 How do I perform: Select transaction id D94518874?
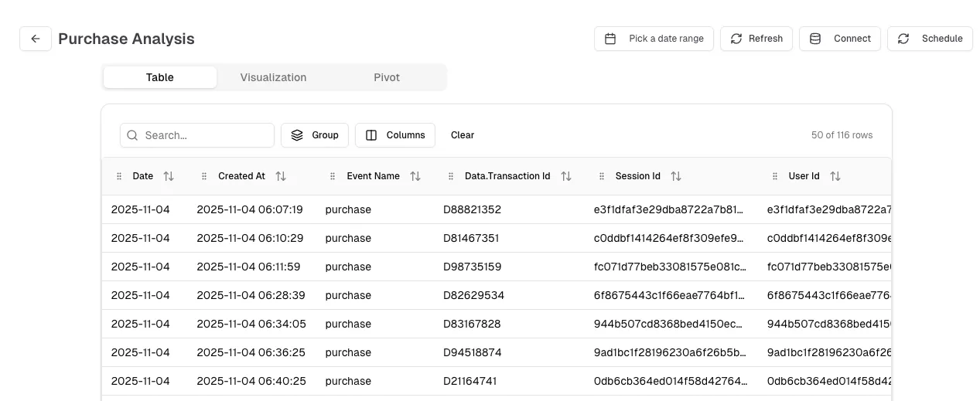tap(472, 352)
